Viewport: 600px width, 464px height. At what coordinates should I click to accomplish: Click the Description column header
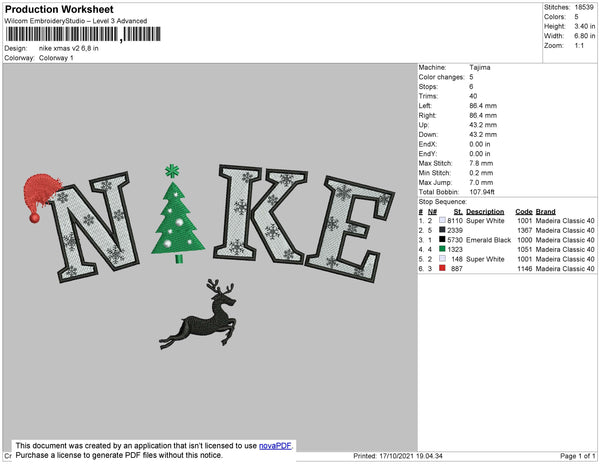pyautogui.click(x=485, y=212)
